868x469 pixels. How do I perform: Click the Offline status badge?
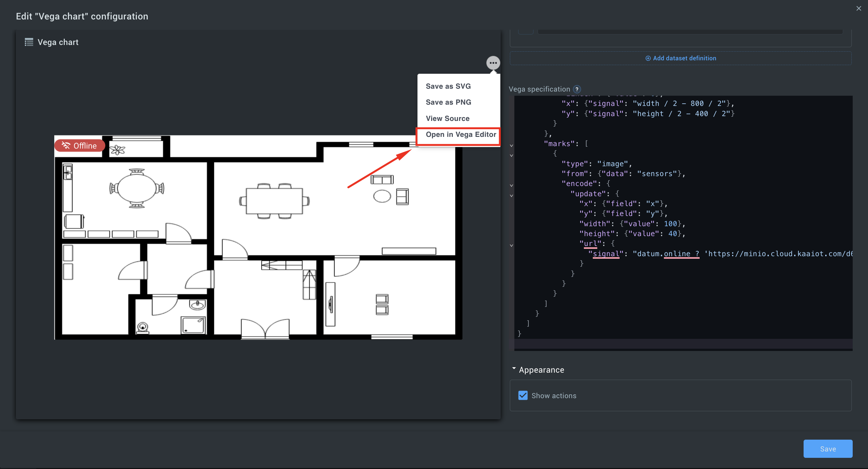(x=79, y=146)
